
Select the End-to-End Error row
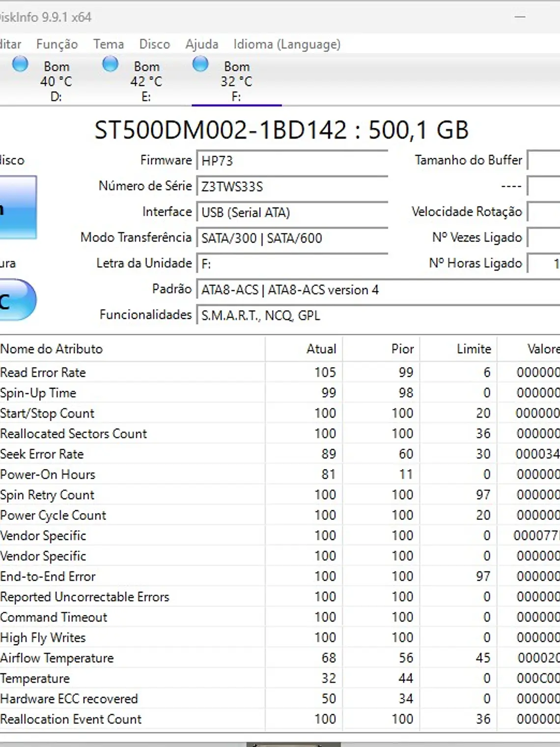[x=280, y=576]
